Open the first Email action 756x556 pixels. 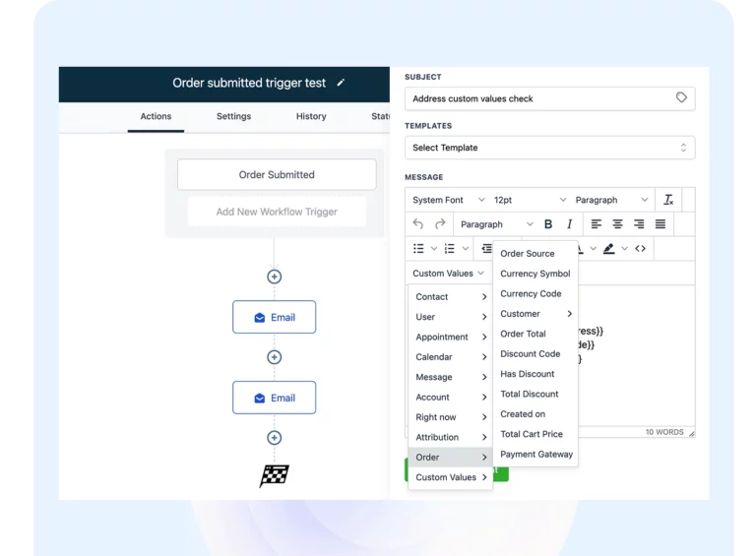point(275,317)
